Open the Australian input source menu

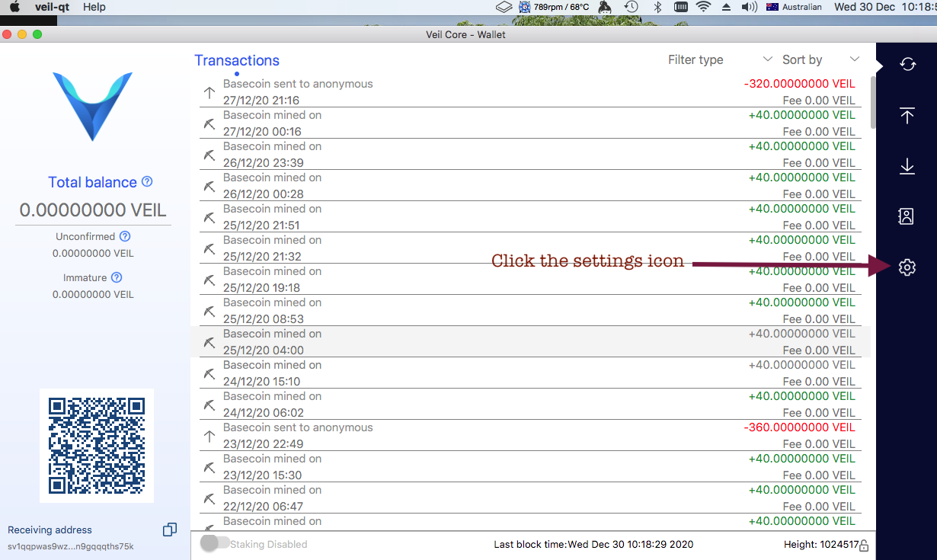click(x=794, y=7)
